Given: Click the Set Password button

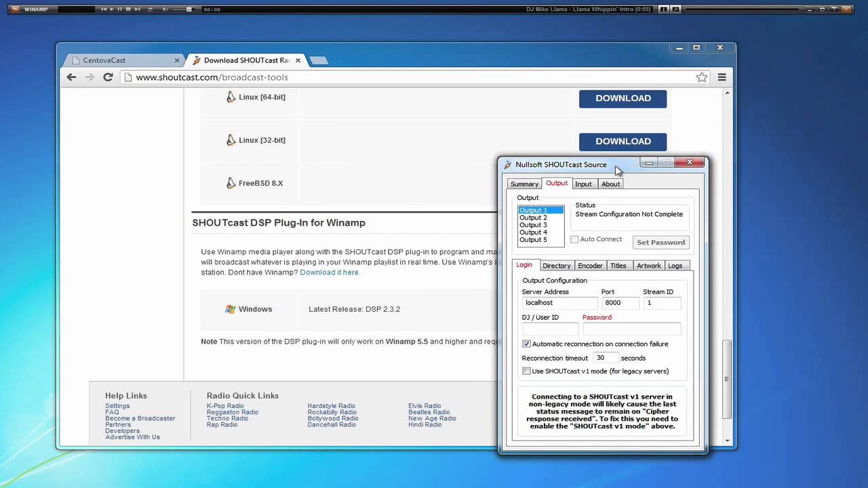Looking at the screenshot, I should (x=660, y=243).
